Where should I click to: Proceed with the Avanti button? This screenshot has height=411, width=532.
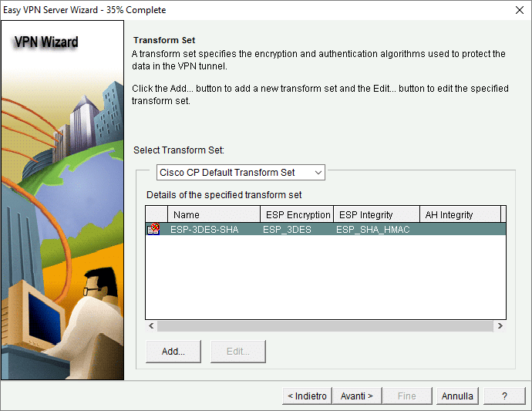click(x=357, y=396)
